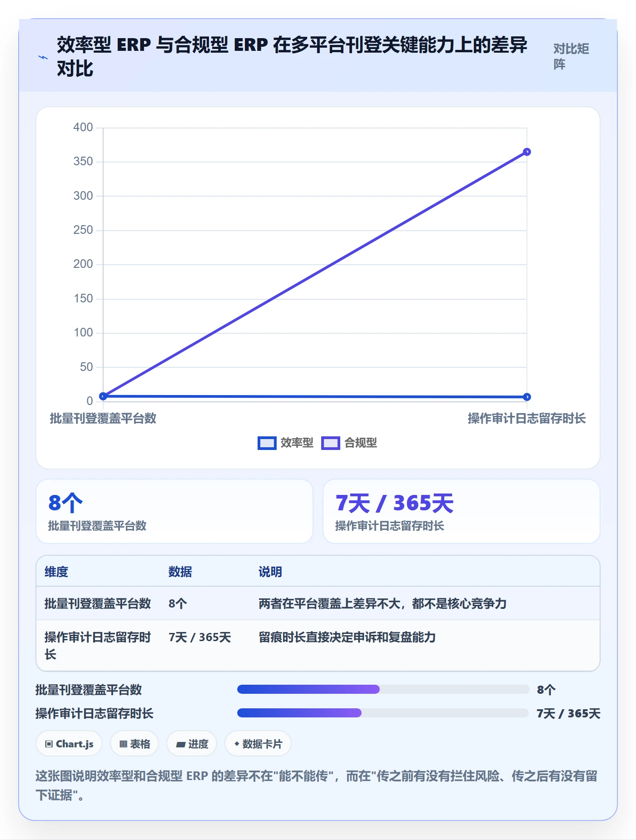Click the 操作审计日志留存时长 cell in the table
Viewport: 636px width, 840px height.
(x=98, y=646)
